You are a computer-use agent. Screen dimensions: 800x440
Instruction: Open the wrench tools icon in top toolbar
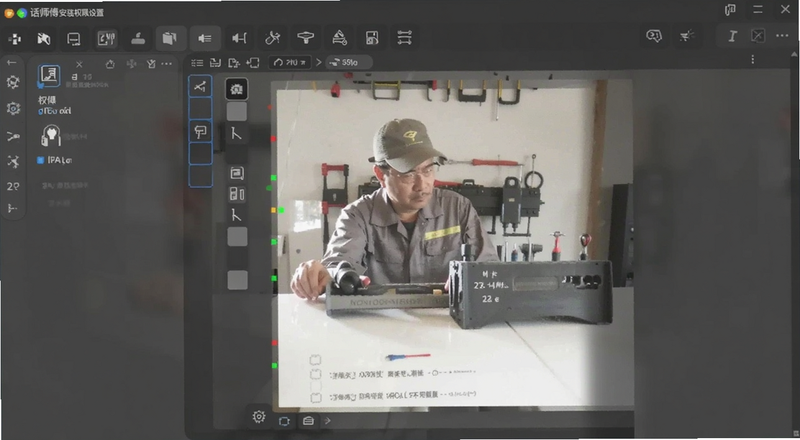tap(272, 37)
